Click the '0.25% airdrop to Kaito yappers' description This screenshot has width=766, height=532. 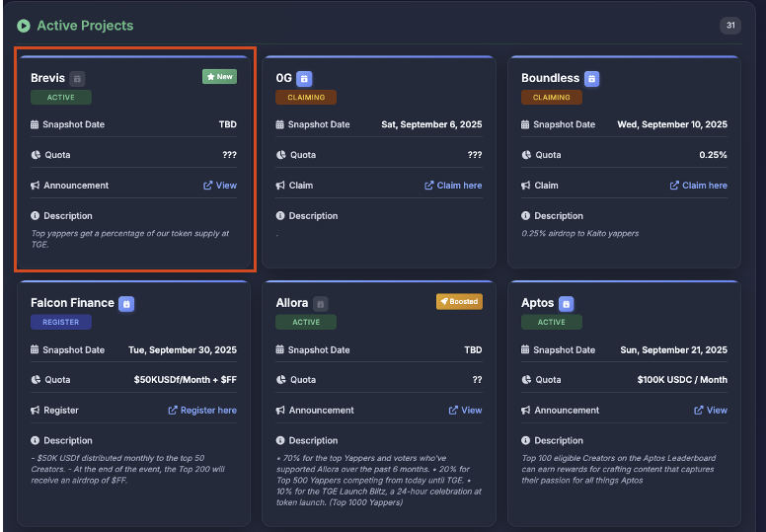click(x=579, y=234)
